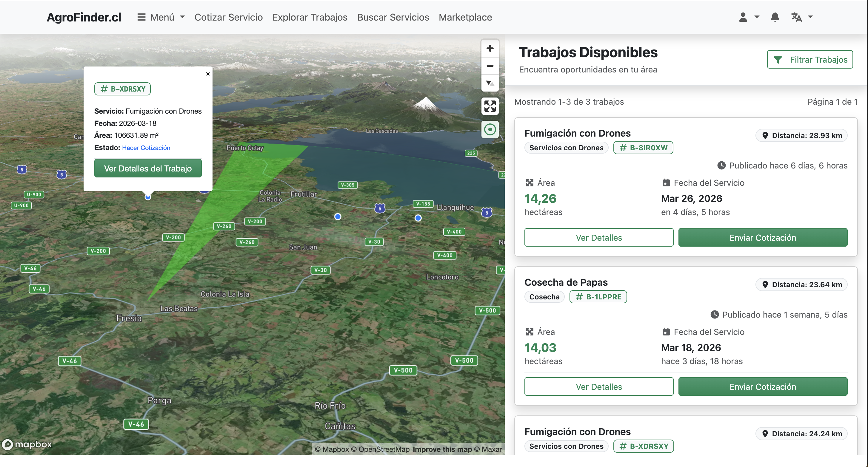Click the notification bell icon
The image size is (868, 467).
pyautogui.click(x=775, y=17)
